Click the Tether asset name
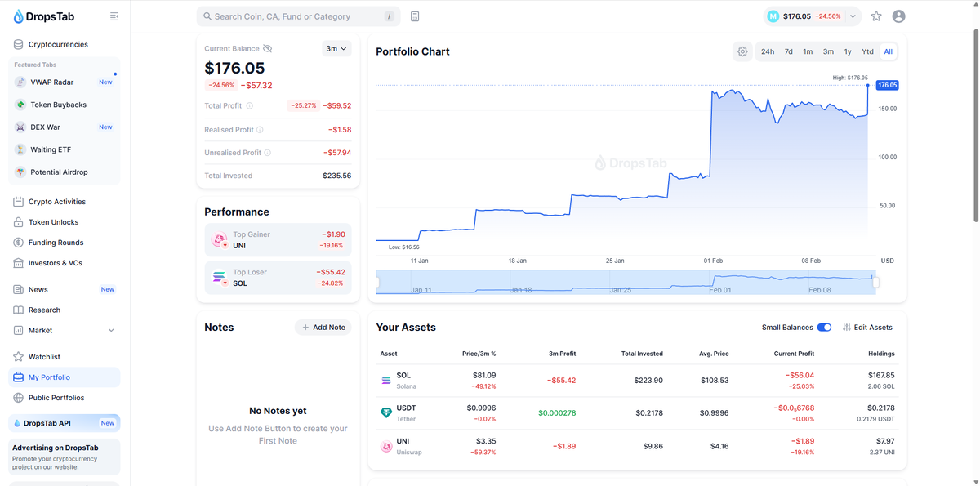The image size is (980, 486). tap(406, 419)
